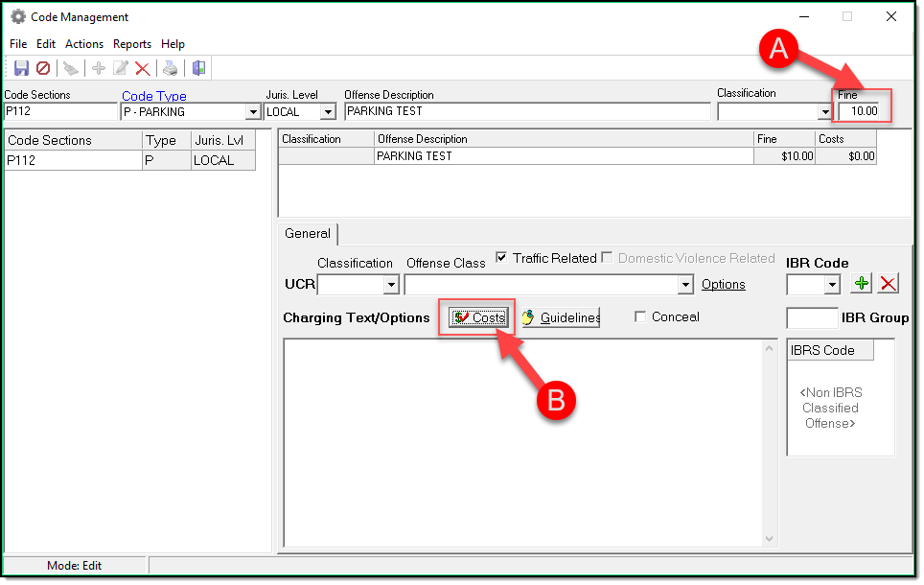Viewport: 924px width, 585px height.
Task: Enable the Conceal checkbox
Action: tap(640, 317)
